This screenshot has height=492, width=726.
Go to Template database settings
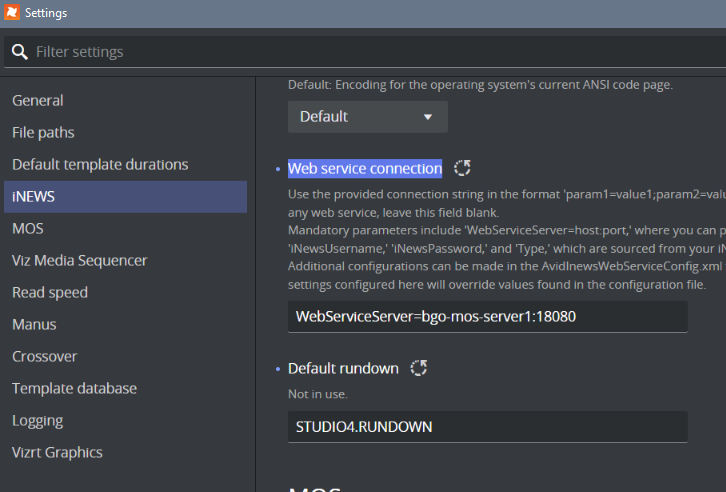click(x=75, y=389)
